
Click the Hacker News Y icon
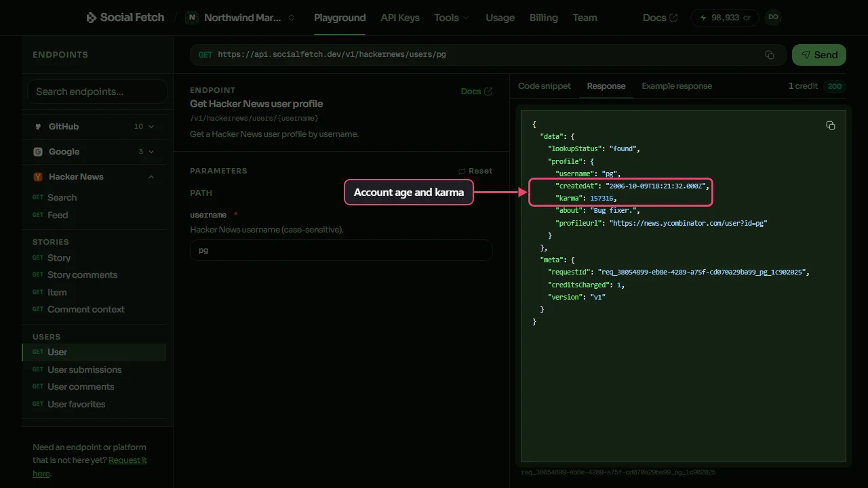(38, 177)
